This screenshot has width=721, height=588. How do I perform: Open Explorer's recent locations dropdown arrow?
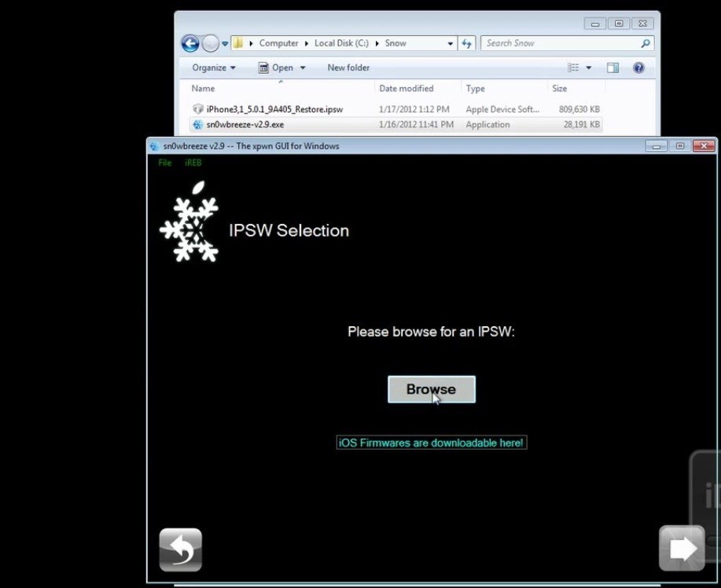click(225, 44)
